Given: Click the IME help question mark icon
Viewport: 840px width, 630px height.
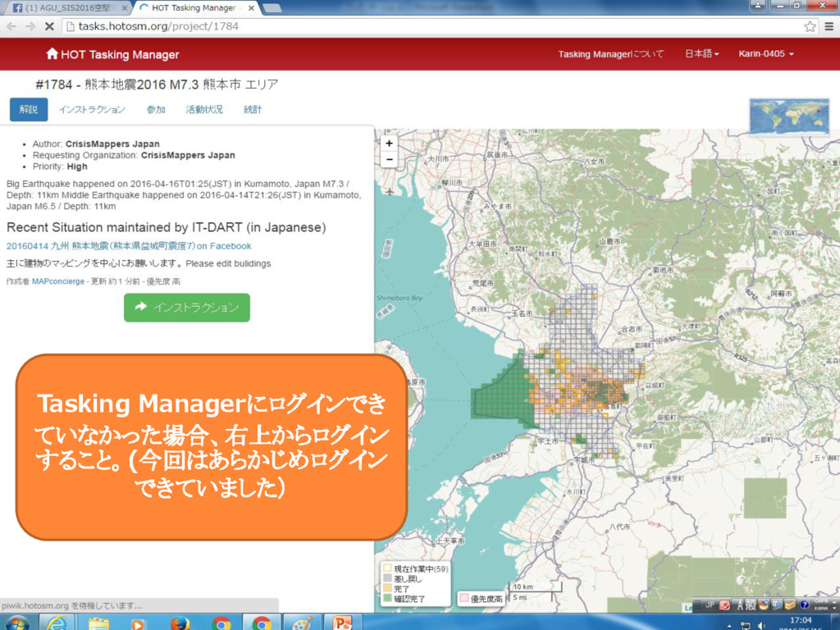Looking at the screenshot, I should tap(804, 605).
